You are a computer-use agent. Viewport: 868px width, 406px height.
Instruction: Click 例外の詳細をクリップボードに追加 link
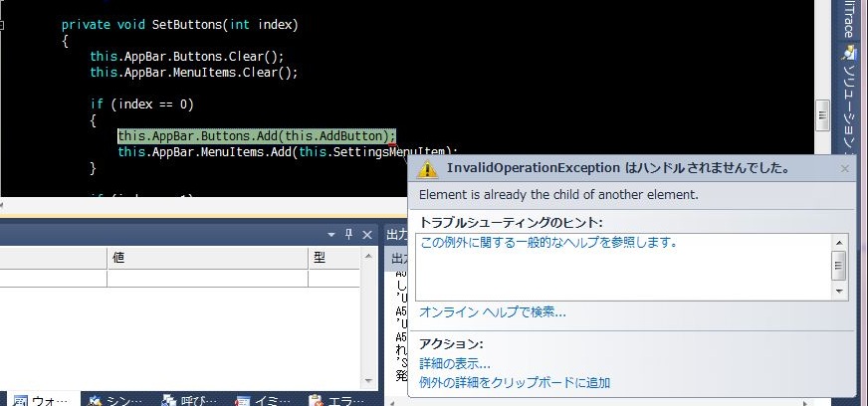point(514,382)
